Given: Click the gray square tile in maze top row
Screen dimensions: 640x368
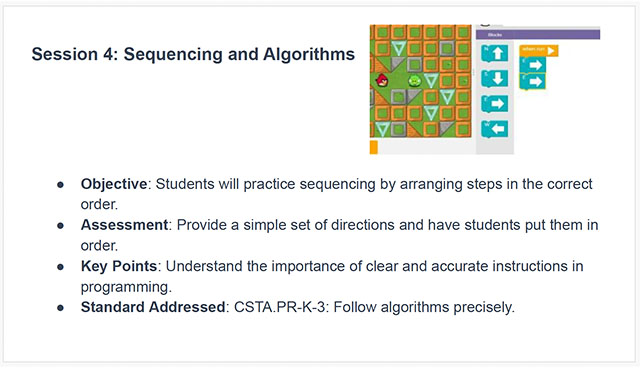Looking at the screenshot, I should coord(447,49).
